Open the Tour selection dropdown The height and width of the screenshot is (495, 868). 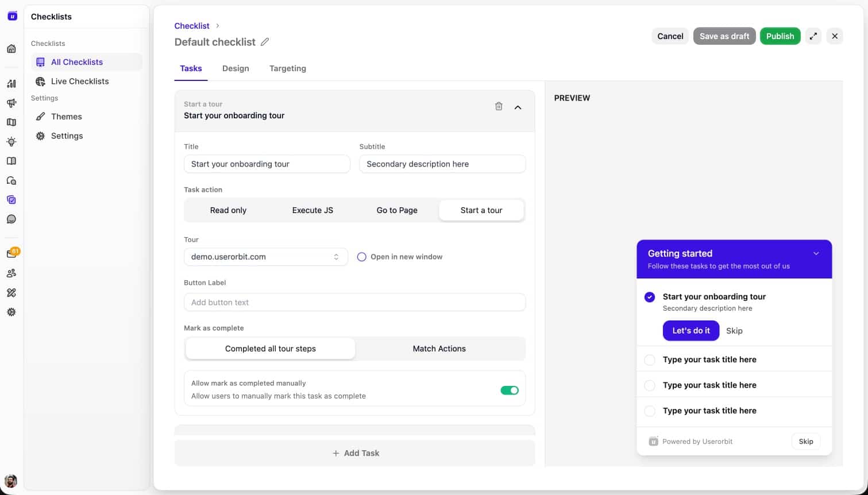[x=265, y=257]
